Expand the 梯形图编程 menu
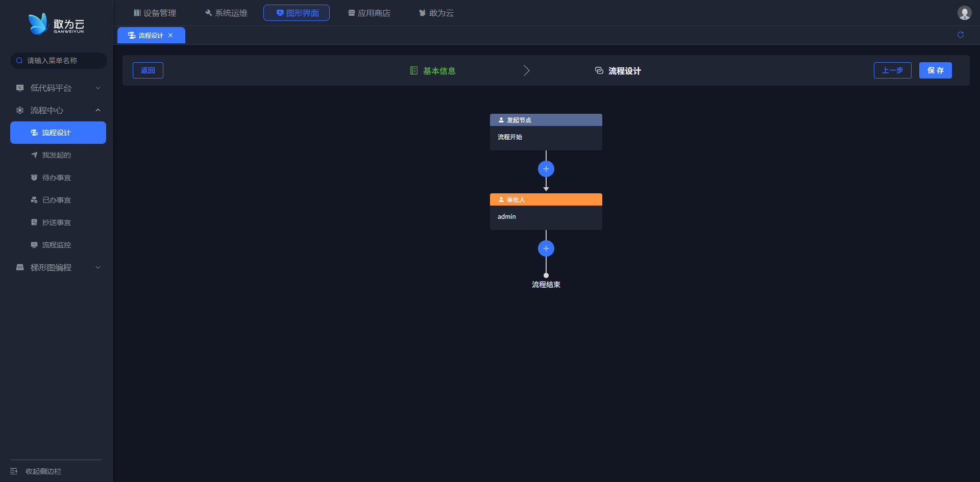Screen dimensions: 980x482 pyautogui.click(x=98, y=267)
